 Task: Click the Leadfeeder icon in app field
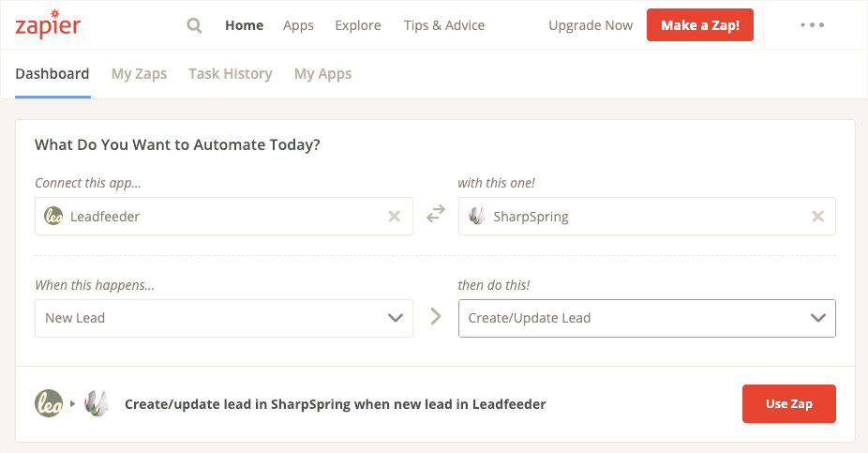(53, 216)
